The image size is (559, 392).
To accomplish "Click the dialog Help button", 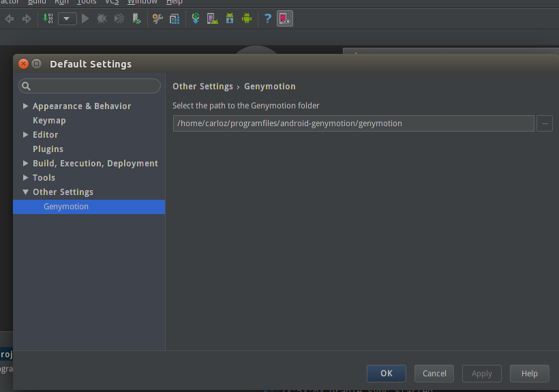I will 530,374.
